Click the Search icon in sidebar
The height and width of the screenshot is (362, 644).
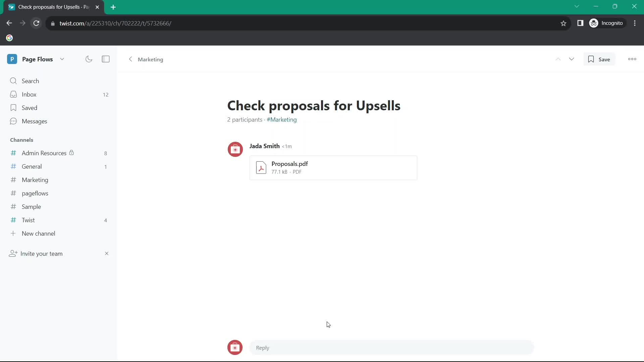[13, 81]
